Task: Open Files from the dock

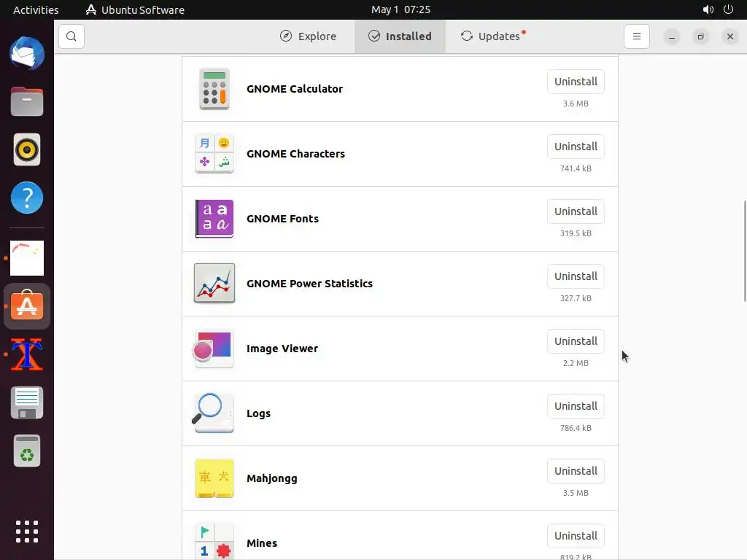Action: [27, 101]
